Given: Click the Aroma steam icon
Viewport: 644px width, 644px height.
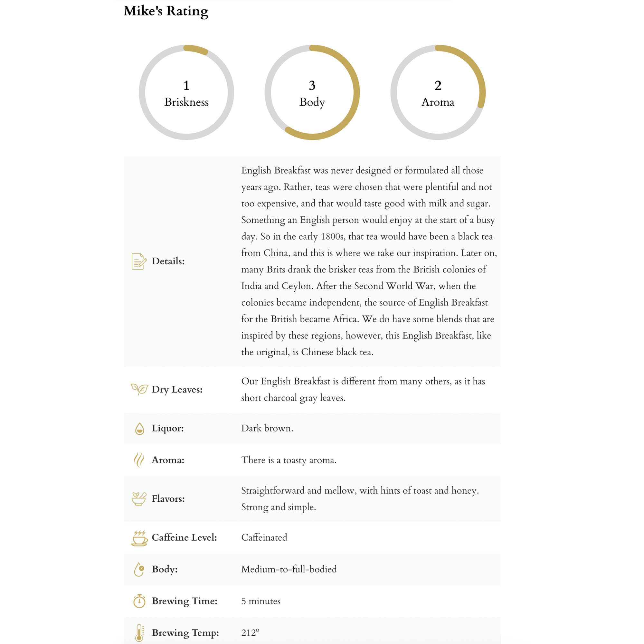Looking at the screenshot, I should click(x=139, y=460).
